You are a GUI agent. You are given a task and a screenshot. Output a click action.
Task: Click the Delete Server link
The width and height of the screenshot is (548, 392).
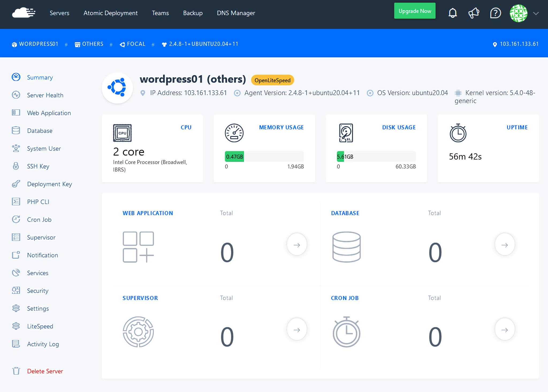point(45,371)
